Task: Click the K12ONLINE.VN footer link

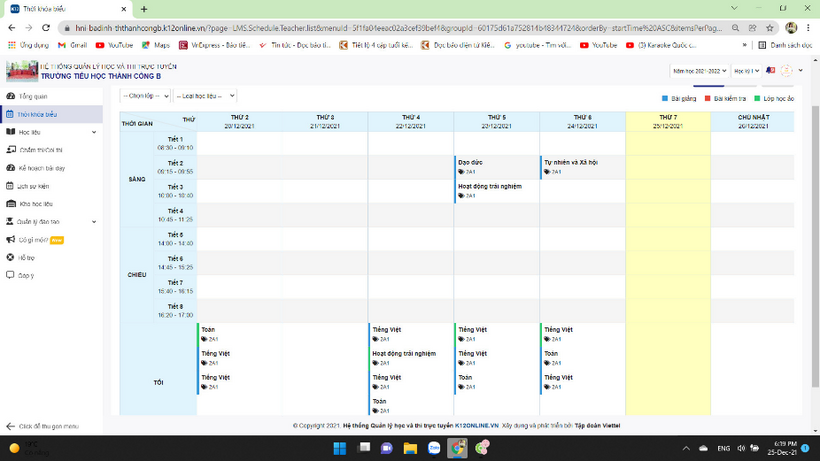Action: pyautogui.click(x=476, y=425)
